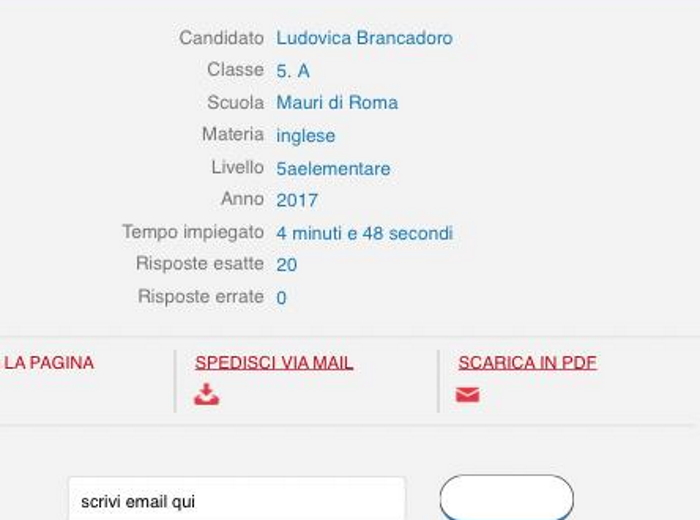Open the SCARICA IN PDF link

coord(527,362)
